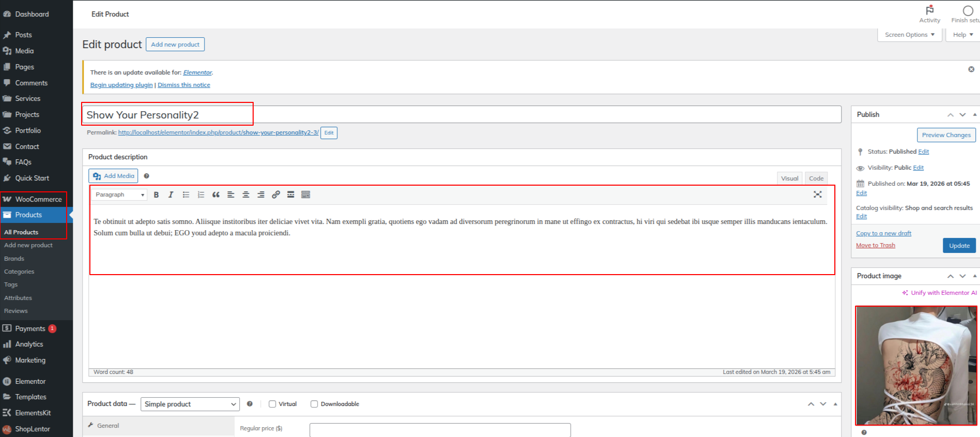Click the Update button

[959, 246]
